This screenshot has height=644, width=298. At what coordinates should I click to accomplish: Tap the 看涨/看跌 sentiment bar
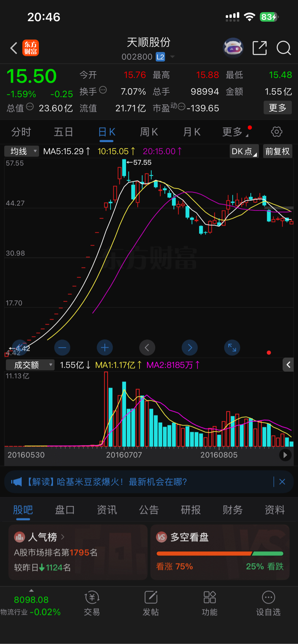point(220,553)
